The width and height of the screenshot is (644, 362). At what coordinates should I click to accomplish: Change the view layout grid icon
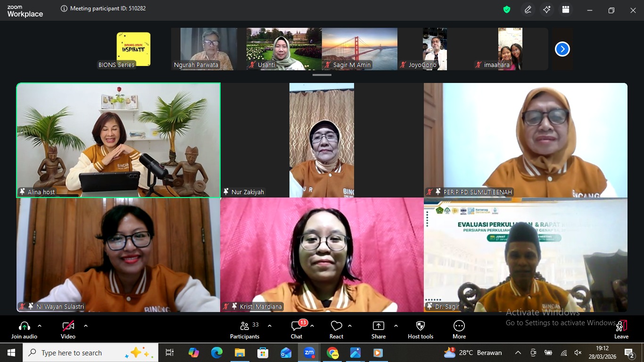(x=566, y=9)
